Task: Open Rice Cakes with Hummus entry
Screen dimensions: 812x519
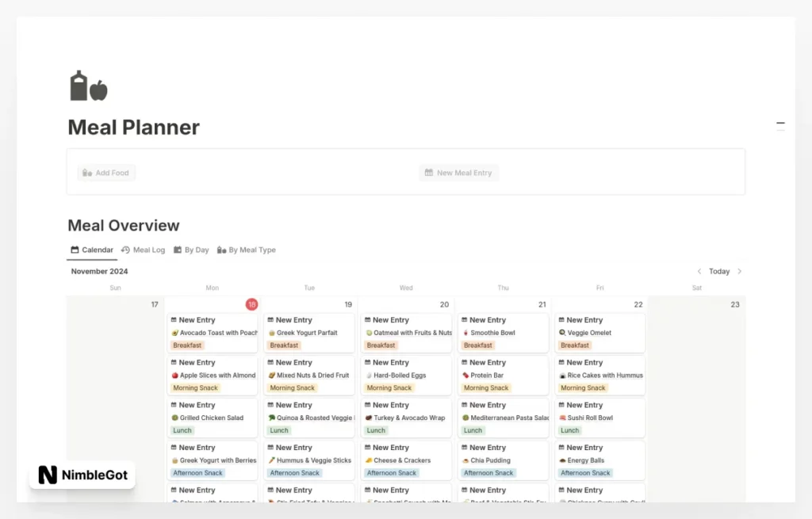Action: [x=601, y=375]
